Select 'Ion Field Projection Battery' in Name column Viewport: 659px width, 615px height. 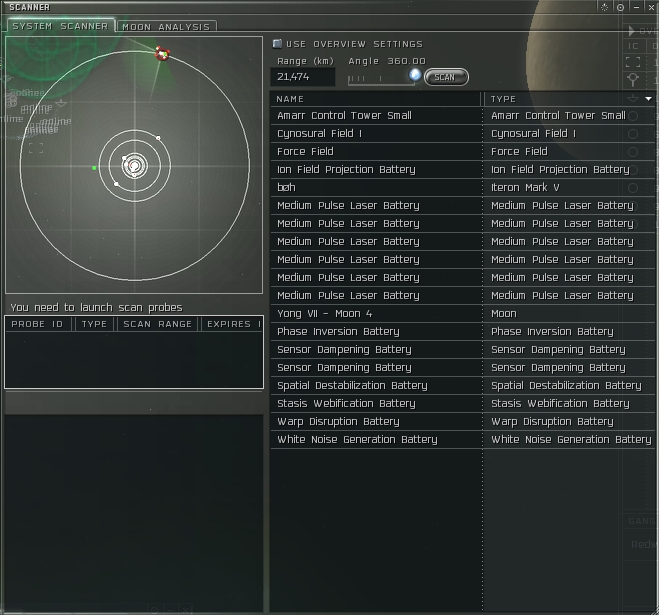(x=346, y=170)
